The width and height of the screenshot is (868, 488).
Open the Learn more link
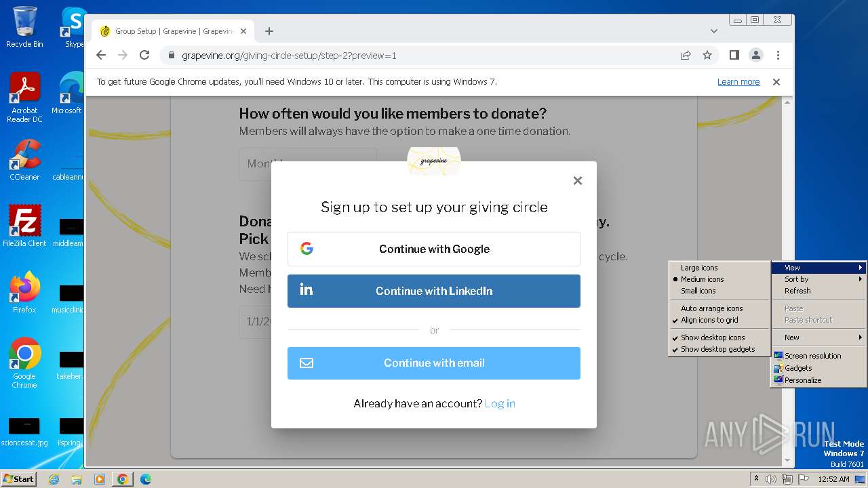pyautogui.click(x=738, y=82)
